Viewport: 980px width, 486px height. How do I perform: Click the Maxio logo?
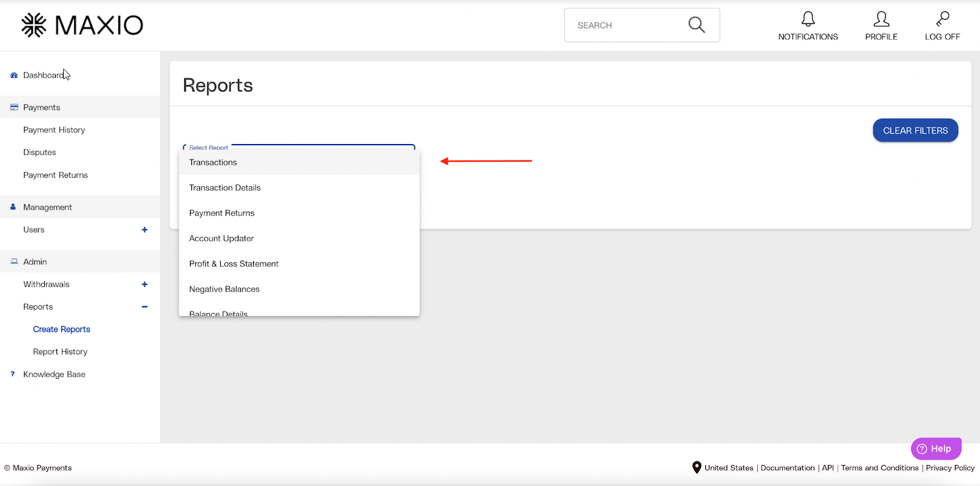[x=82, y=25]
